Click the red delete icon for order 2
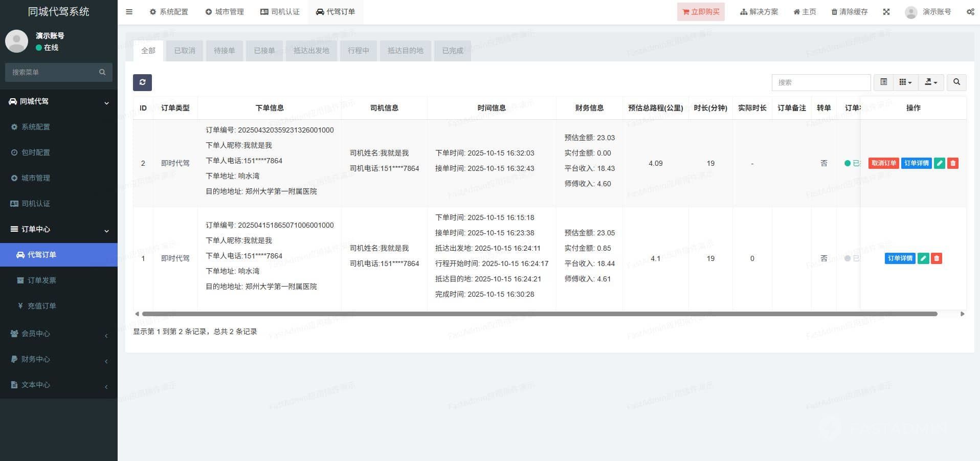The width and height of the screenshot is (980, 461). [x=953, y=163]
